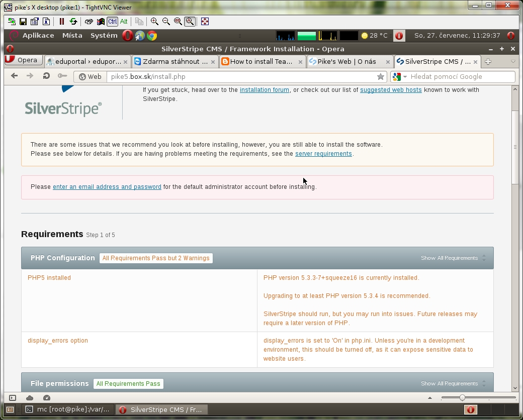This screenshot has height=420, width=523.
Task: Open the CPU load monitor graph
Action: [x=286, y=36]
